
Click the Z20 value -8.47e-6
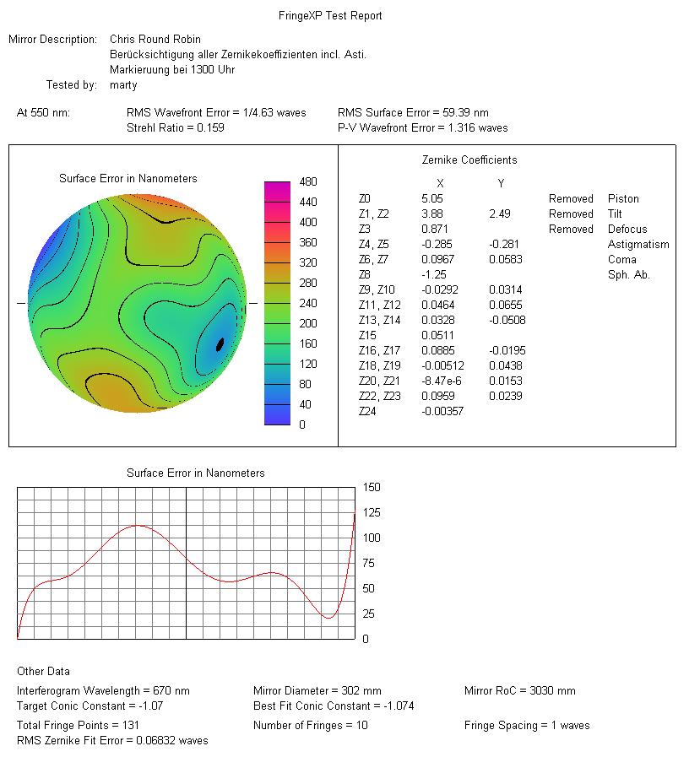[442, 381]
